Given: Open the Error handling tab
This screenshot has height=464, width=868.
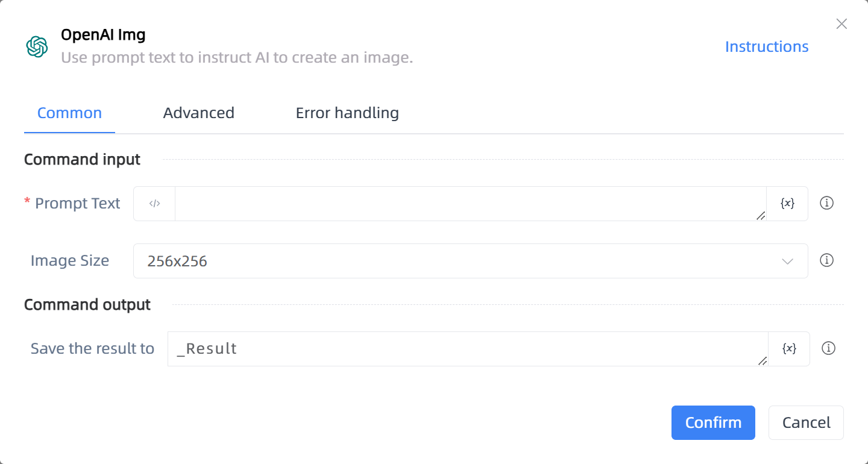Looking at the screenshot, I should [x=347, y=113].
